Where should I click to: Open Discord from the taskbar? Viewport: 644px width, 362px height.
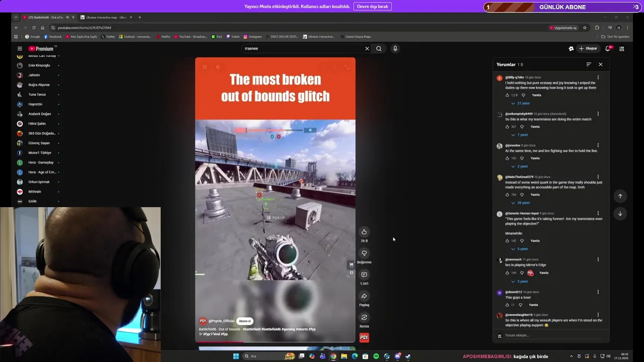pyautogui.click(x=397, y=356)
